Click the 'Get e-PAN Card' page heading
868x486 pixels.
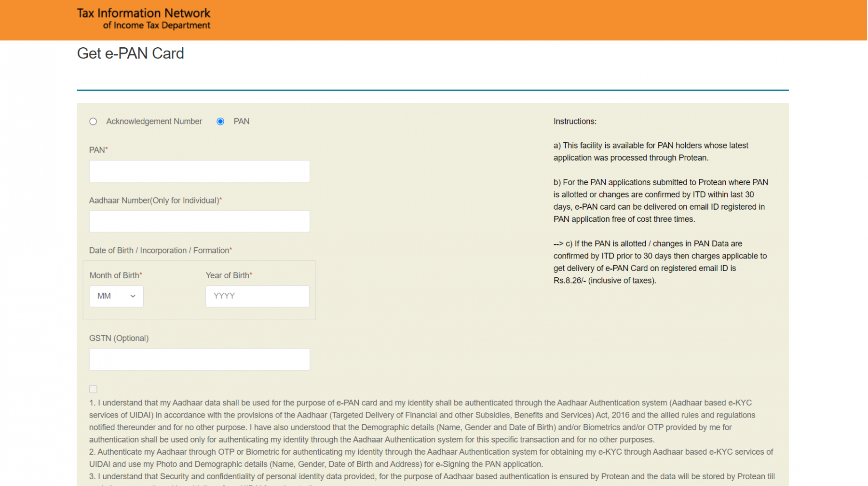[x=131, y=53]
